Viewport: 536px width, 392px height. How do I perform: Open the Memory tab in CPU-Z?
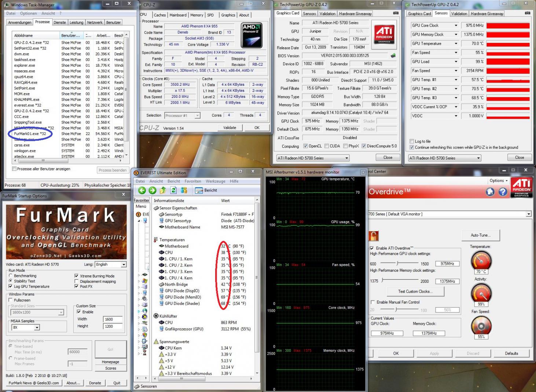tap(197, 15)
